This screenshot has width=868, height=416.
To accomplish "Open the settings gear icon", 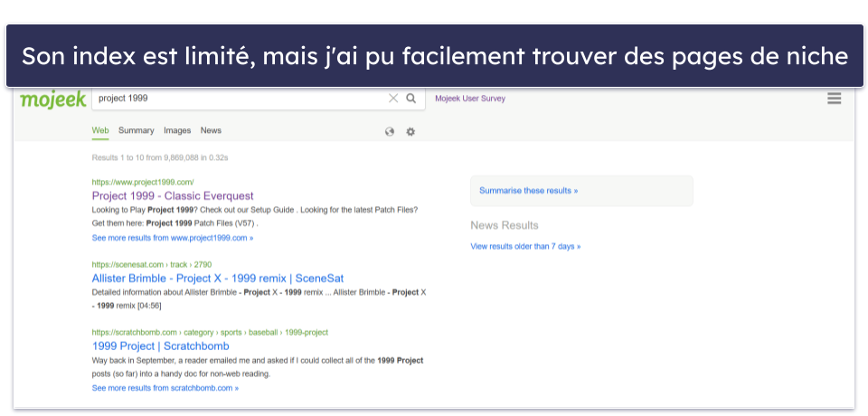I will (410, 132).
